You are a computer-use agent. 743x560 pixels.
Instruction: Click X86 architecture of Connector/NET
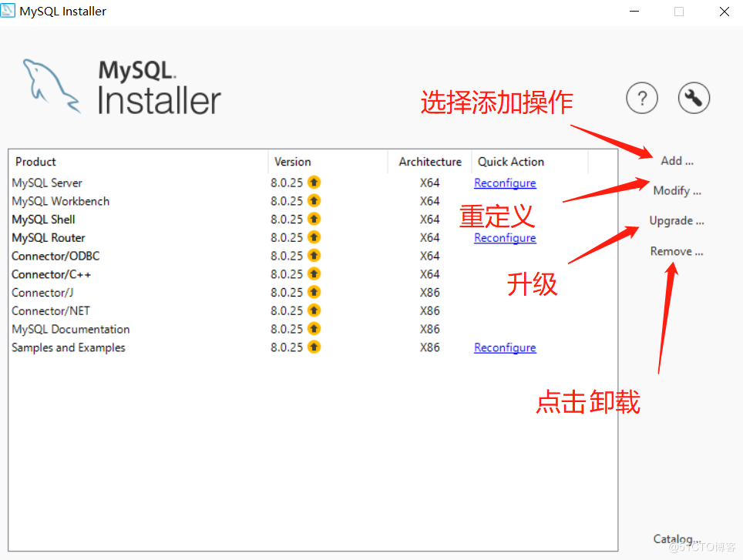point(430,311)
